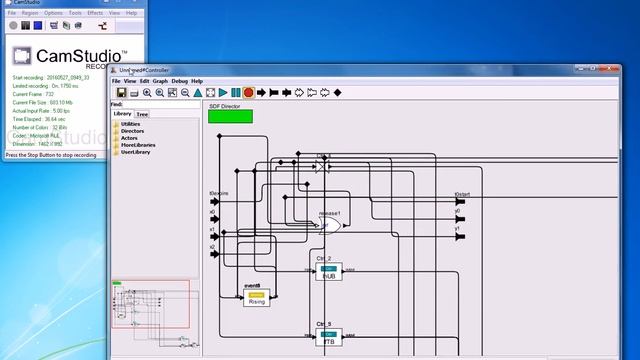This screenshot has width=640, height=360.
Task: Click the CamStudio Pause button
Action: point(26,26)
